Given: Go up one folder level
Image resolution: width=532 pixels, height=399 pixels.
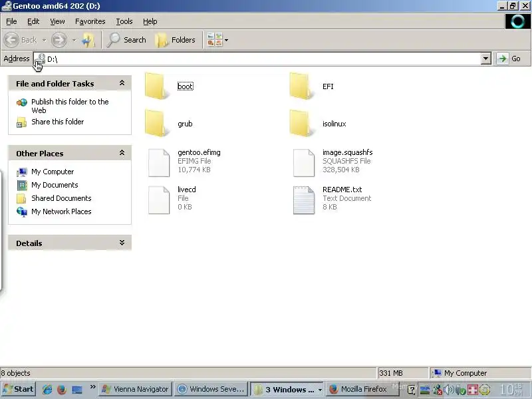Looking at the screenshot, I should (x=89, y=40).
